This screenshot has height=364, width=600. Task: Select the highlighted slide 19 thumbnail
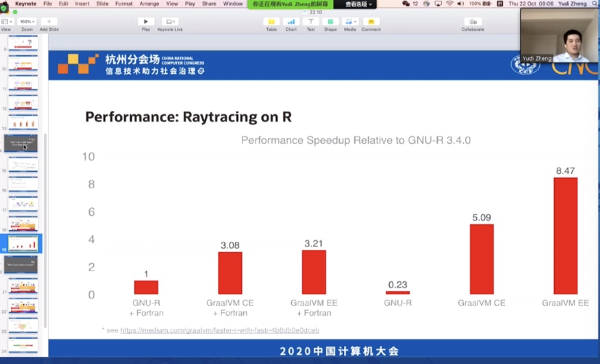pyautogui.click(x=23, y=244)
